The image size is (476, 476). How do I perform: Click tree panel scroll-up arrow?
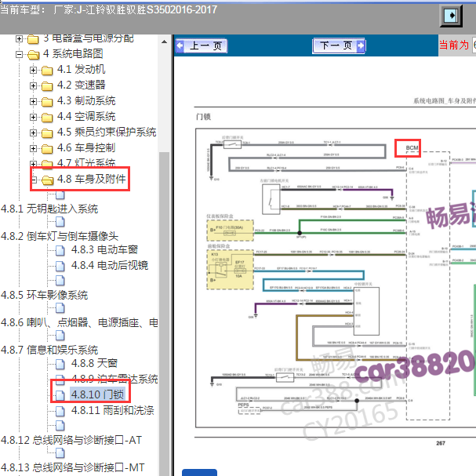[x=164, y=42]
